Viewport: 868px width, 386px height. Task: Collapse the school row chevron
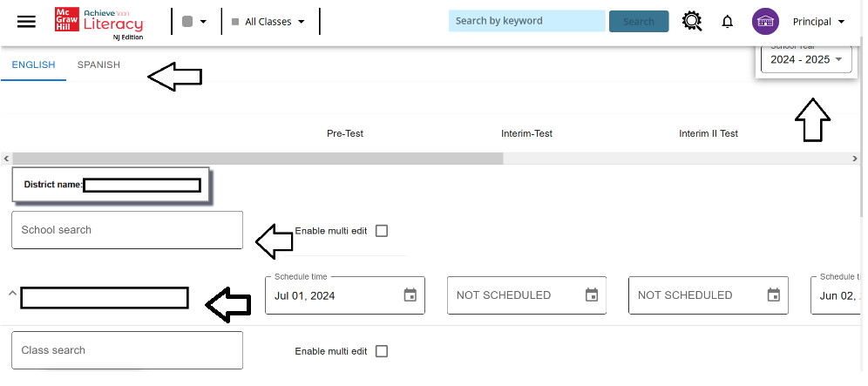pos(12,294)
